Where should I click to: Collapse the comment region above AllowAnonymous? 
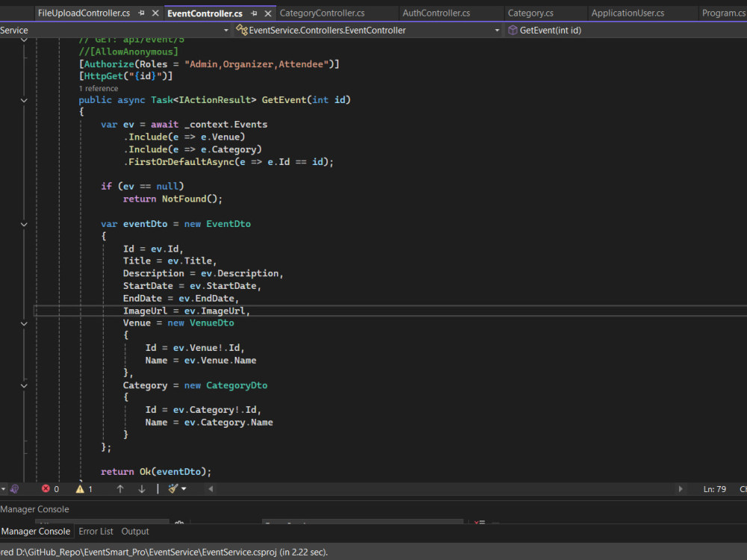24,40
